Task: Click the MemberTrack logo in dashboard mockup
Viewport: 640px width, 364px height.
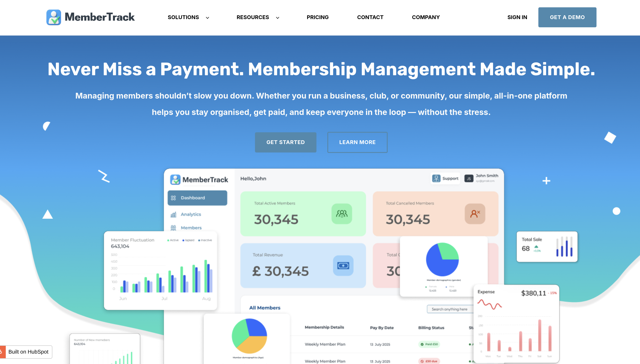Action: click(x=199, y=180)
